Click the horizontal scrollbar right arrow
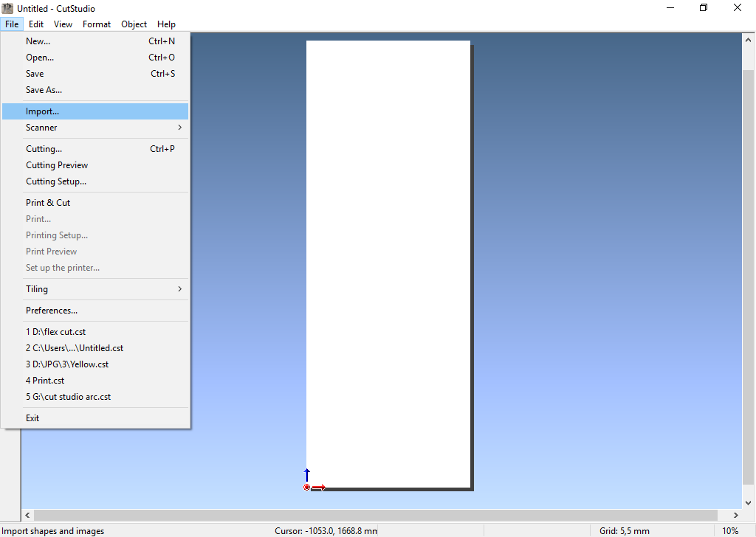 [736, 516]
